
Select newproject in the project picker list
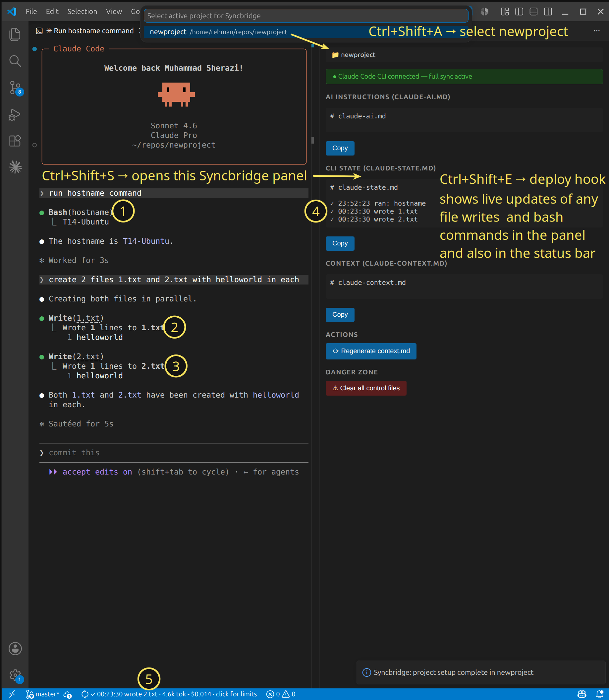click(x=306, y=32)
